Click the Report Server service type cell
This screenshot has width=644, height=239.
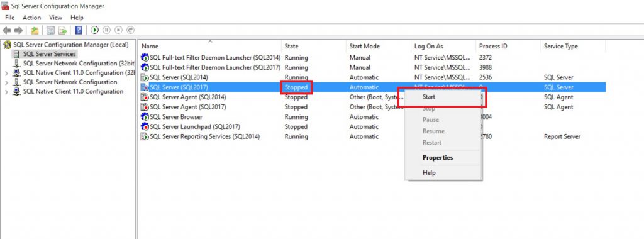pyautogui.click(x=562, y=136)
